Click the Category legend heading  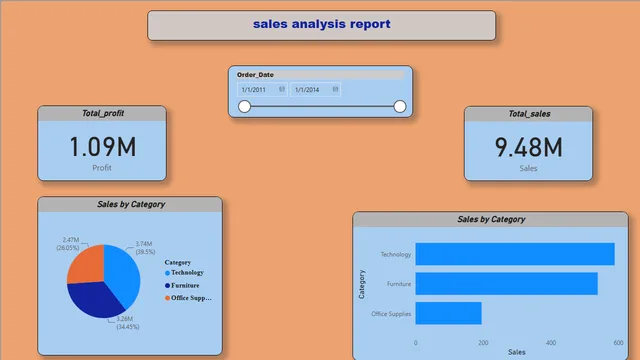178,262
